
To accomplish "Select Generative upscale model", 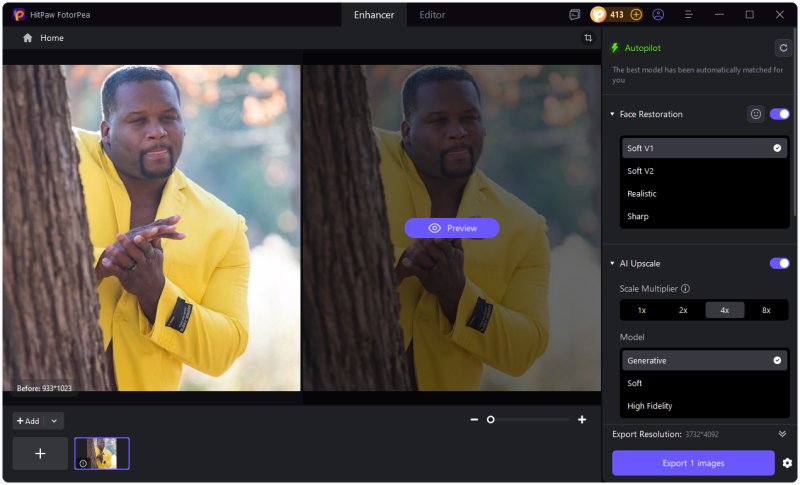I will 704,361.
